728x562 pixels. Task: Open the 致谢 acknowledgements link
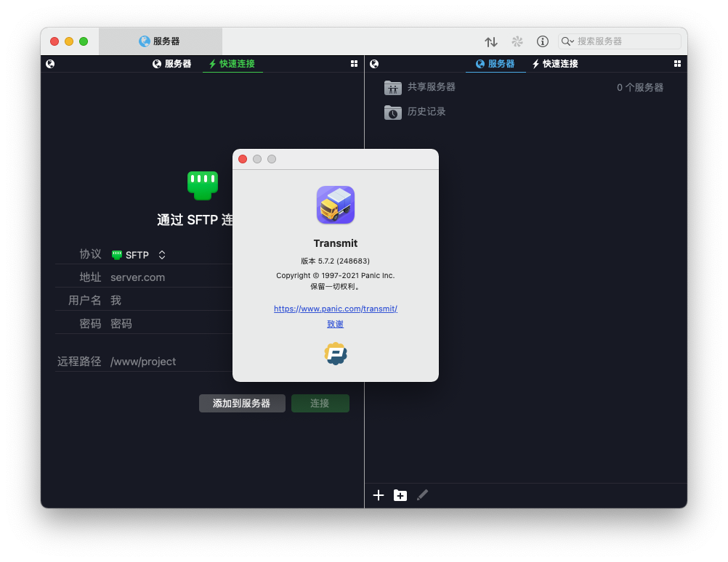click(x=335, y=324)
